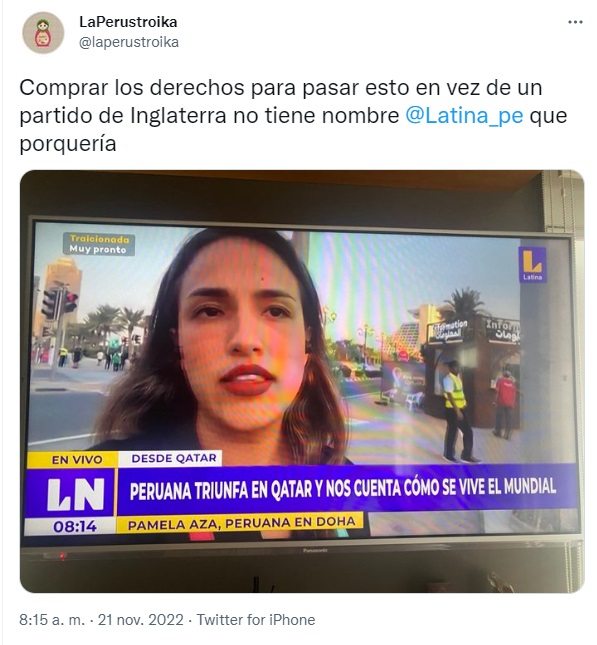Click the LaPerustroika display name
Screen dimensions: 597x645
click(x=128, y=22)
